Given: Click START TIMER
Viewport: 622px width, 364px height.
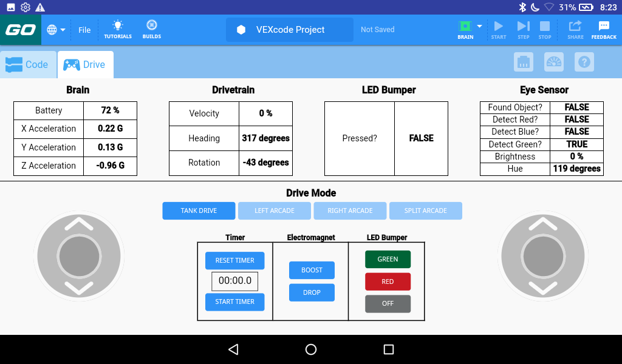Looking at the screenshot, I should (x=234, y=302).
